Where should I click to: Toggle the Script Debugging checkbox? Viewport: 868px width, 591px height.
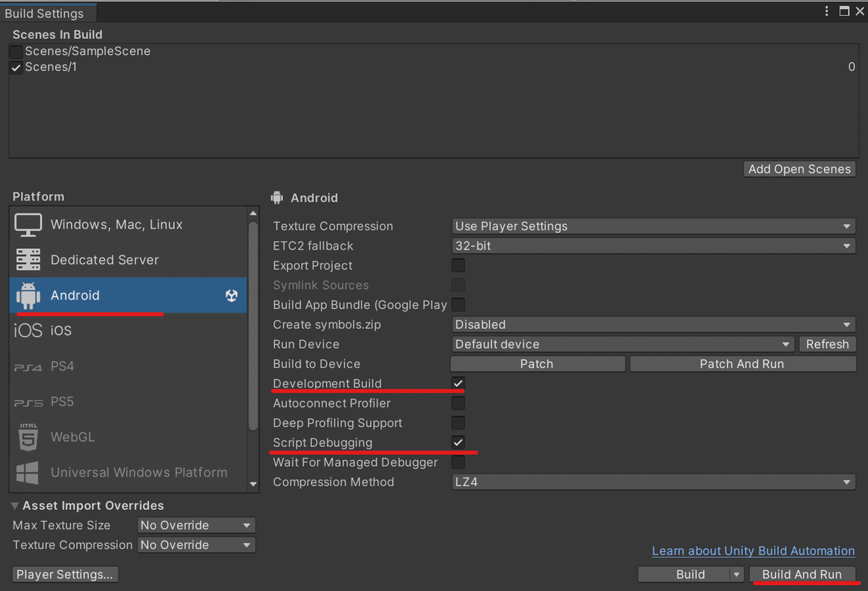click(458, 443)
